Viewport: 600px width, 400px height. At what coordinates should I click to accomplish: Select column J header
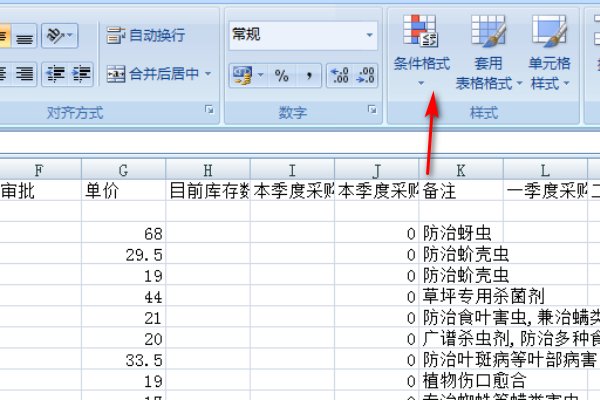tap(377, 170)
